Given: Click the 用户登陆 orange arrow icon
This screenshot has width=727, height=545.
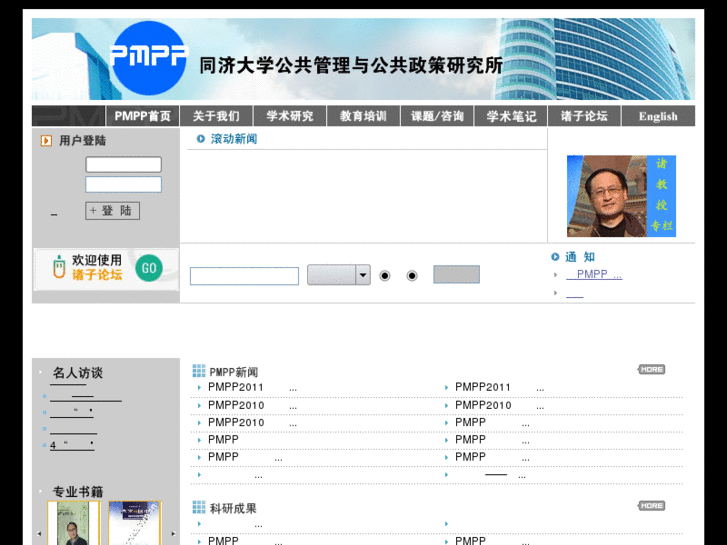Looking at the screenshot, I should coord(46,141).
